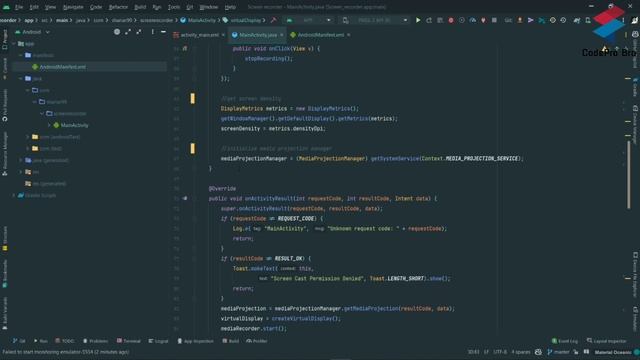Image resolution: width=640 pixels, height=360 pixels.
Task: Expand the Gradle Scripts node
Action: (14, 196)
